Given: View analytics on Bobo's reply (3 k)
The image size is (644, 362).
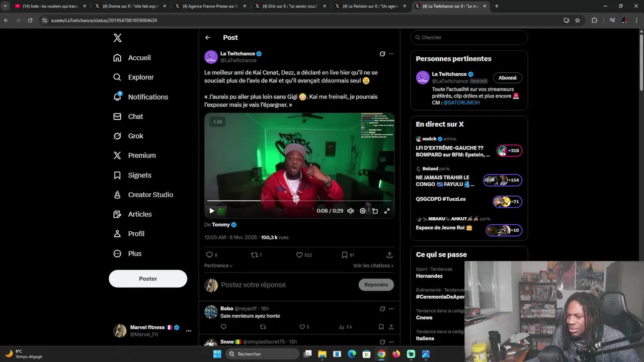Looking at the screenshot, I should coord(345,327).
